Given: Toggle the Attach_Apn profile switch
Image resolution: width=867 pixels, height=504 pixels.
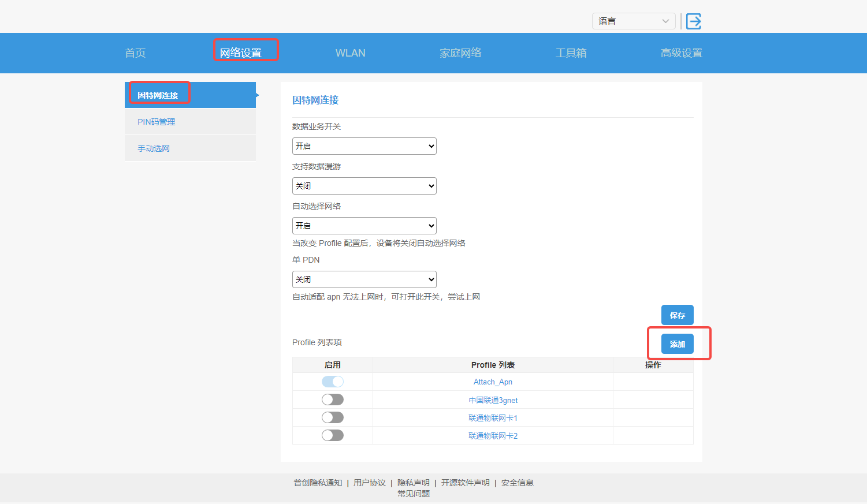Looking at the screenshot, I should [x=333, y=382].
